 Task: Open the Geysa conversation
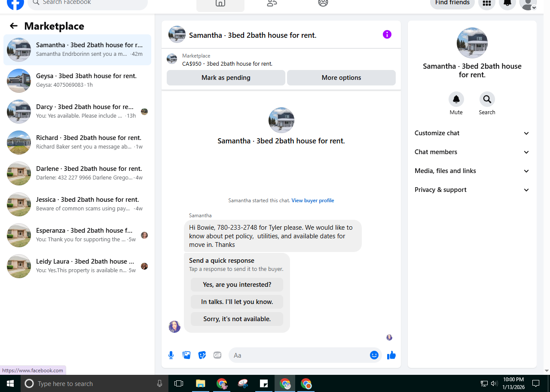tap(77, 81)
